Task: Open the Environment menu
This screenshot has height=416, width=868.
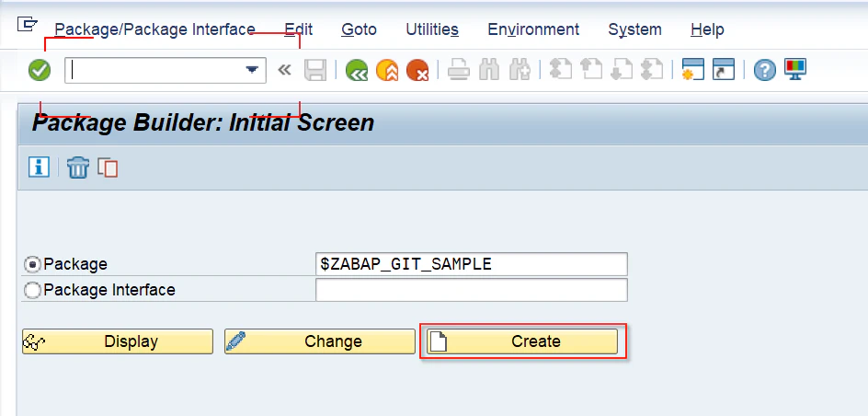Action: (x=533, y=29)
